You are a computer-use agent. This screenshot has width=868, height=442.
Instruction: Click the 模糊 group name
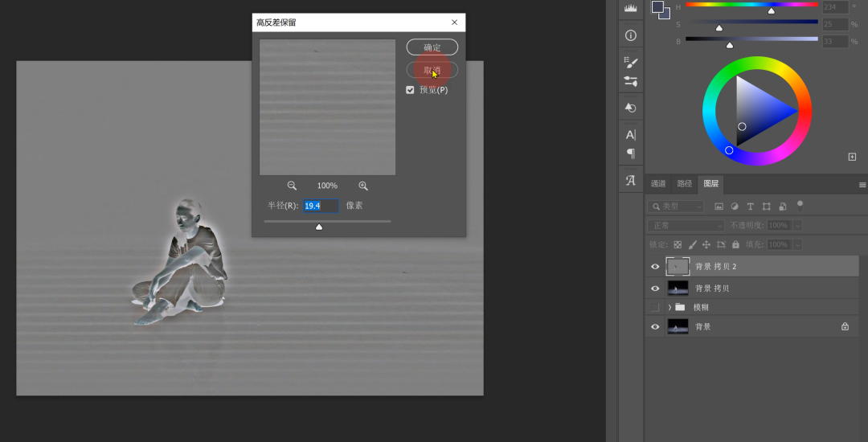701,307
